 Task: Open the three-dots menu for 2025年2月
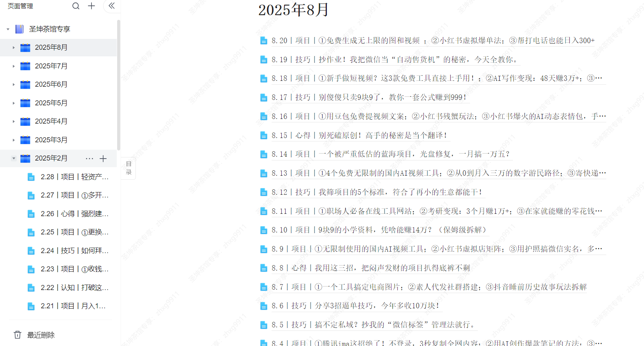89,159
